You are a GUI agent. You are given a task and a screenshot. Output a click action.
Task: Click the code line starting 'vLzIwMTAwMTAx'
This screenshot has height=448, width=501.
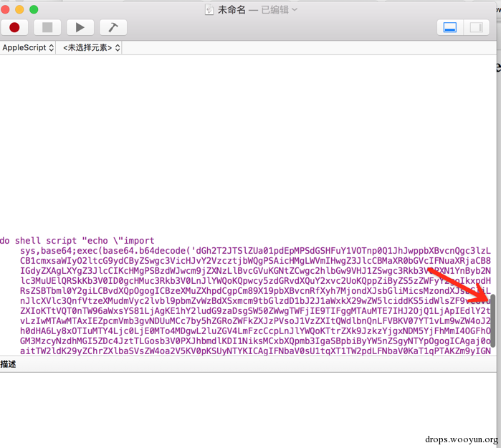click(x=255, y=321)
